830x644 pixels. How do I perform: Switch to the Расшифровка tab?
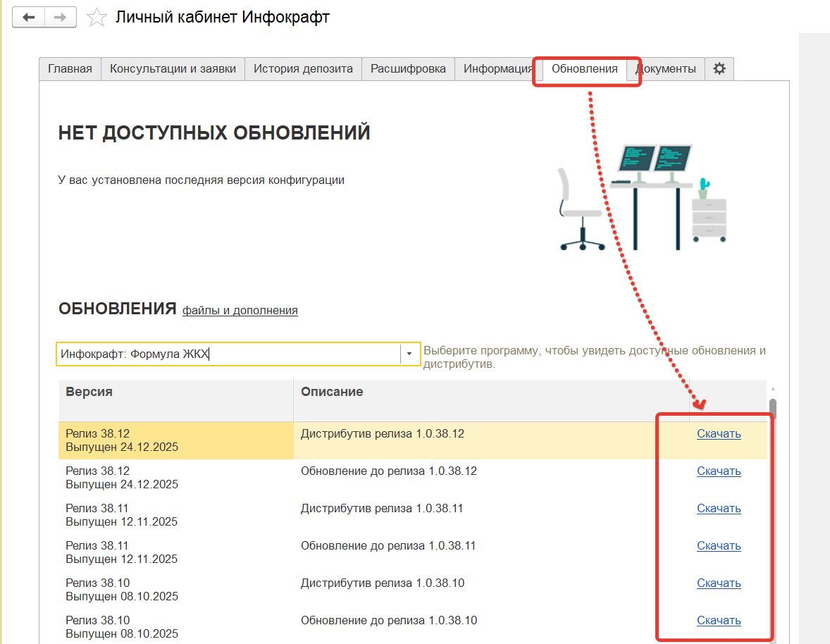click(408, 69)
